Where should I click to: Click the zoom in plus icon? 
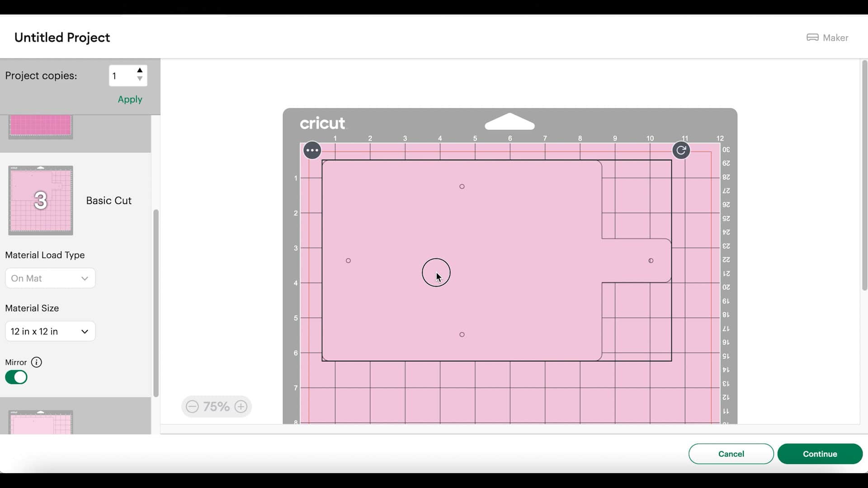[241, 407]
